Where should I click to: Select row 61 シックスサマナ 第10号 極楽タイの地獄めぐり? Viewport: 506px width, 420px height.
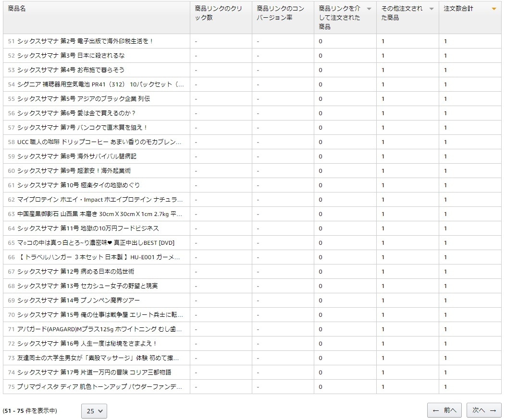(252, 185)
